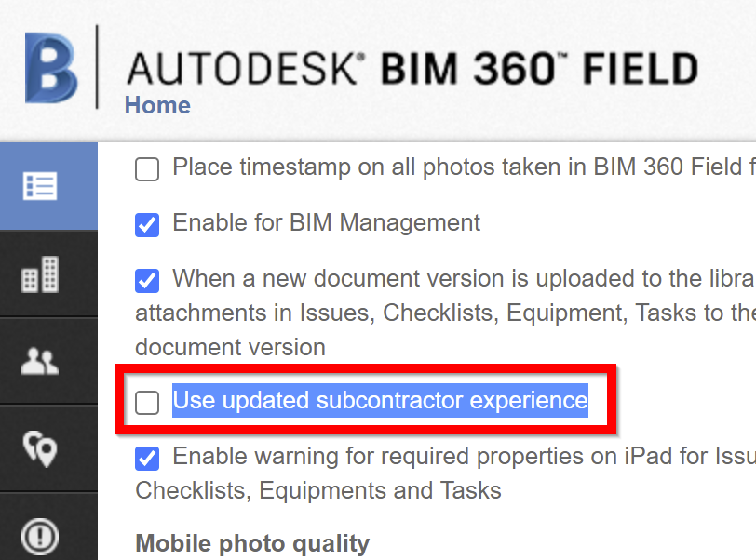This screenshot has height=560, width=756.
Task: Enable the 'Place timestamp on all photos' checkbox
Action: point(146,169)
